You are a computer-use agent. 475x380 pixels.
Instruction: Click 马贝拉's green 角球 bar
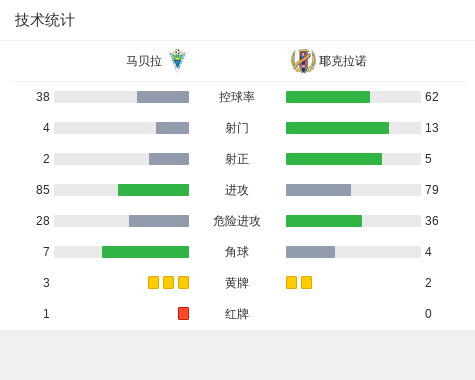click(x=145, y=252)
